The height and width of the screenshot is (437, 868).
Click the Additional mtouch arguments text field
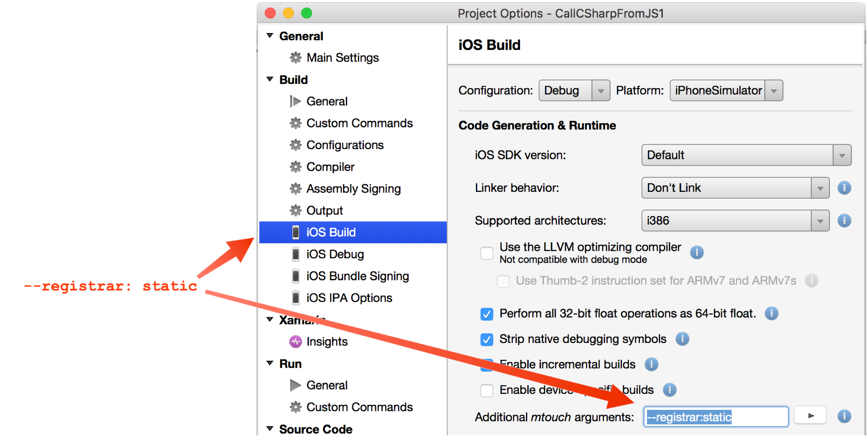[x=716, y=417]
